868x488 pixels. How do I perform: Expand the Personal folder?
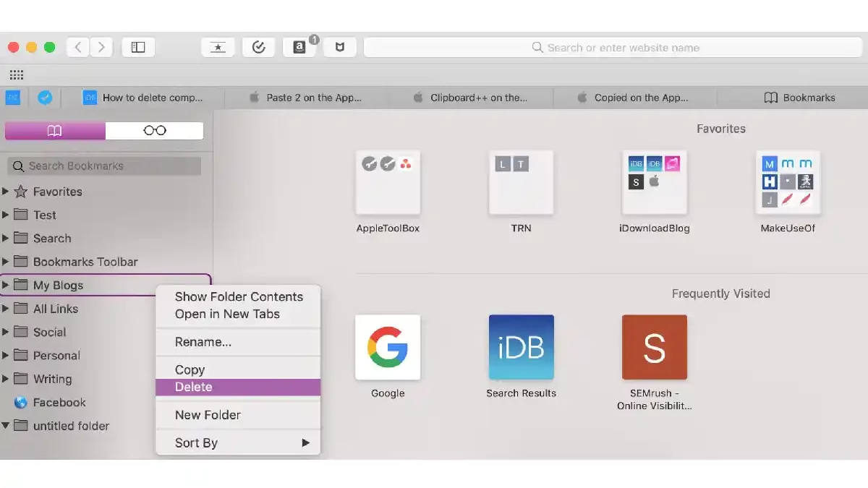[6, 356]
